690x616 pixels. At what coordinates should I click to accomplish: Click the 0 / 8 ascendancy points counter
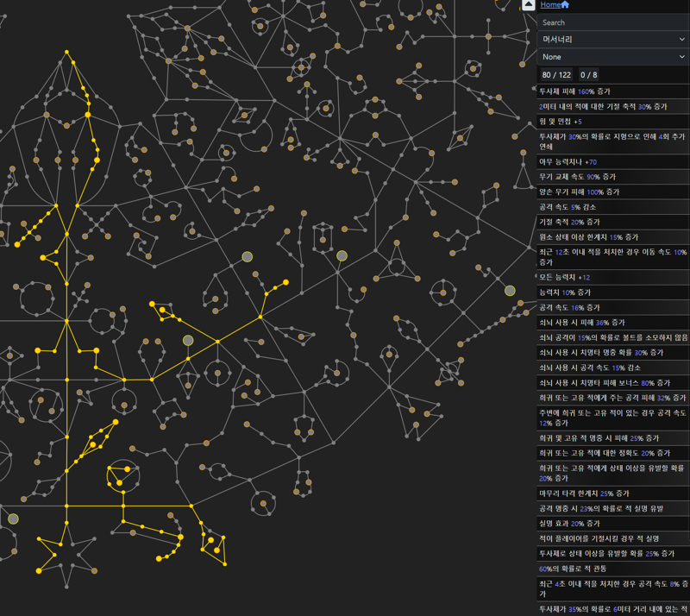(x=589, y=75)
